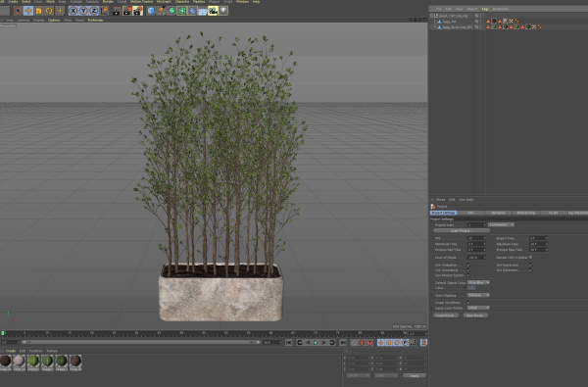The width and height of the screenshot is (588, 387).
Task: Select the light stone material thumbnail
Action: click(19, 362)
